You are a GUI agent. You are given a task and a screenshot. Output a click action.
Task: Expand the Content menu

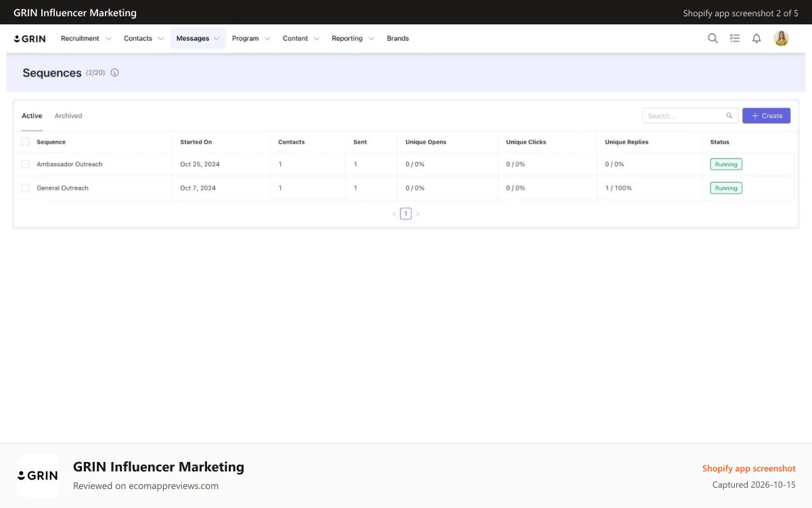pos(301,39)
